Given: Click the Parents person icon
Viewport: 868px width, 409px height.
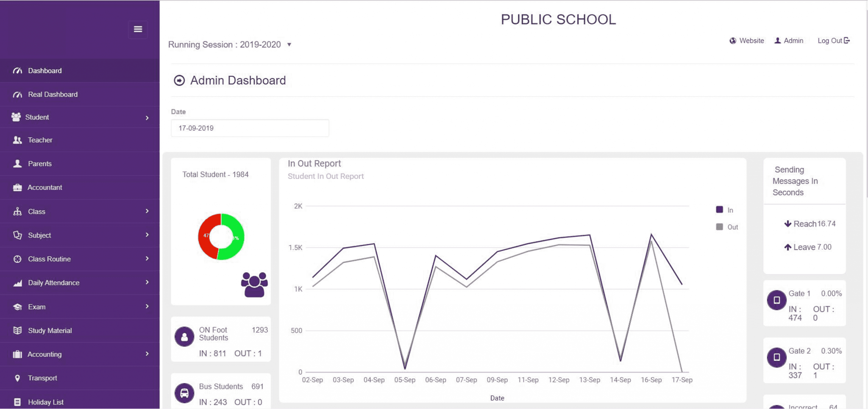Looking at the screenshot, I should [x=17, y=164].
